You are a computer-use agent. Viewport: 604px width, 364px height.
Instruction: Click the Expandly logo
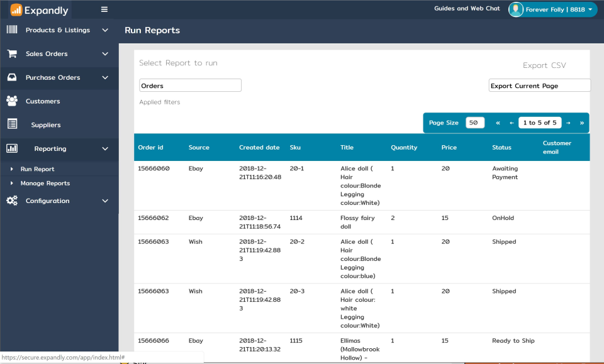point(38,10)
